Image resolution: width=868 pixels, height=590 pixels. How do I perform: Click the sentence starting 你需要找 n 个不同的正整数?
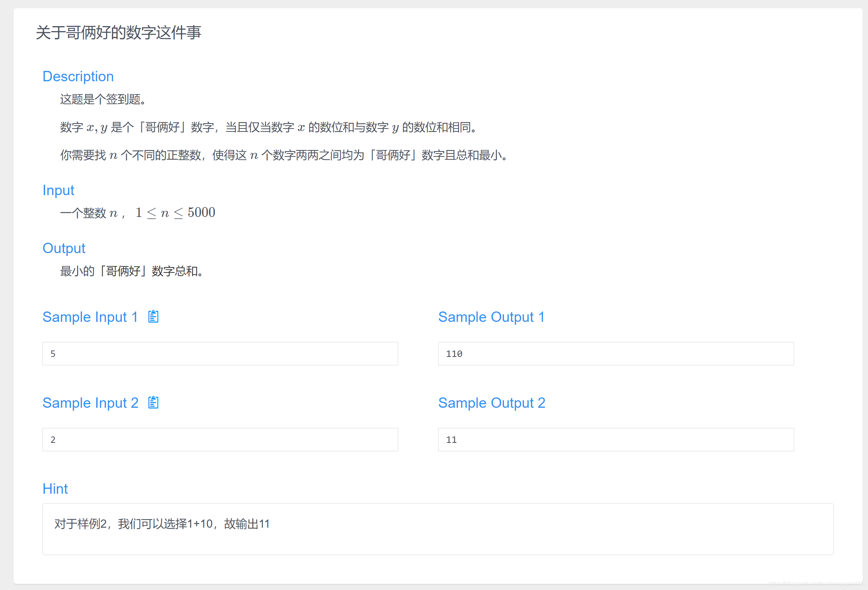point(284,155)
